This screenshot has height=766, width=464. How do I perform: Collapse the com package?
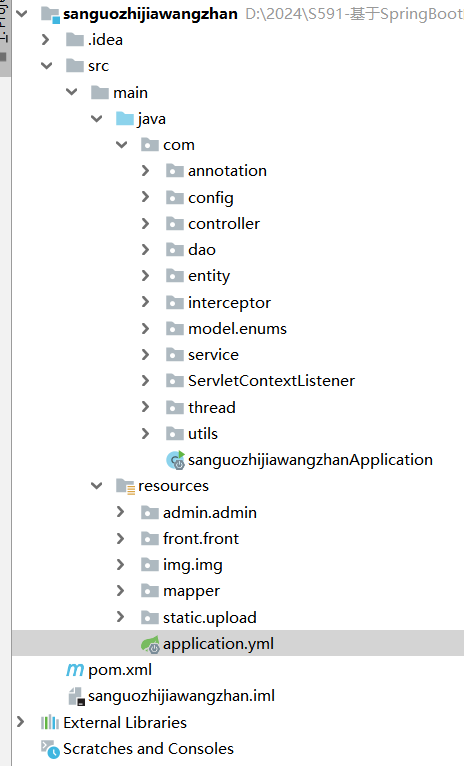121,144
